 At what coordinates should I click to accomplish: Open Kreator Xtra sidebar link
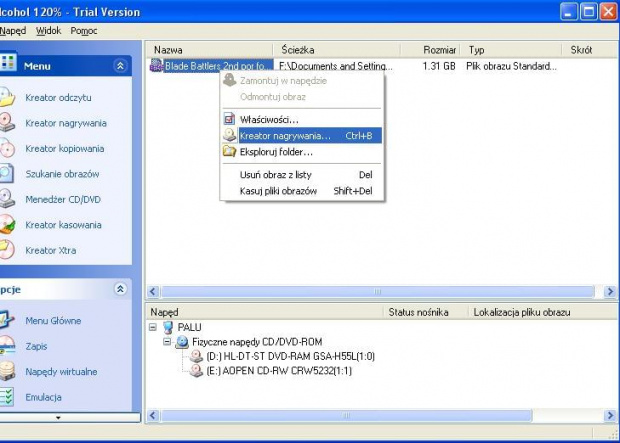(x=51, y=250)
